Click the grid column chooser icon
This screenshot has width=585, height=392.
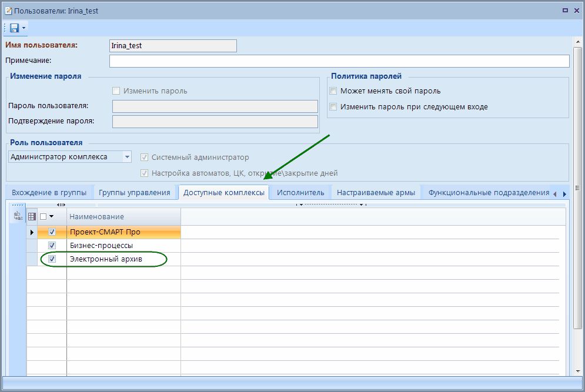(x=32, y=216)
